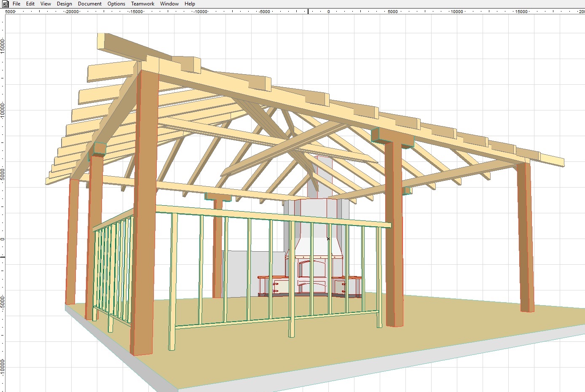Open the Edit menu
The image size is (585, 392).
(30, 4)
